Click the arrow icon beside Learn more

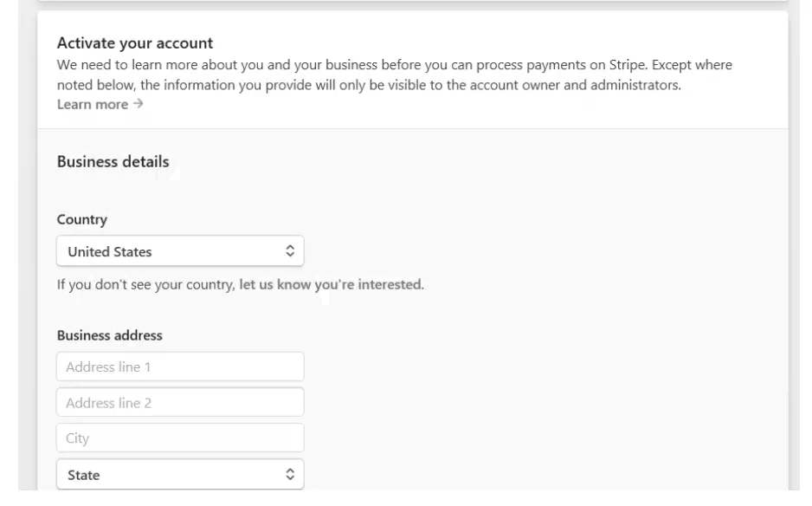coord(138,104)
